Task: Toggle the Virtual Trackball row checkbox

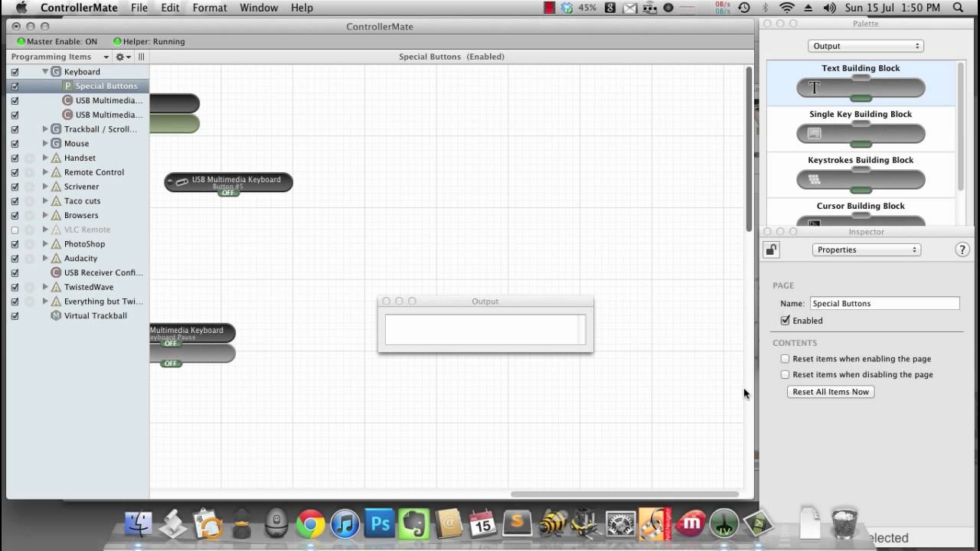Action: [15, 315]
